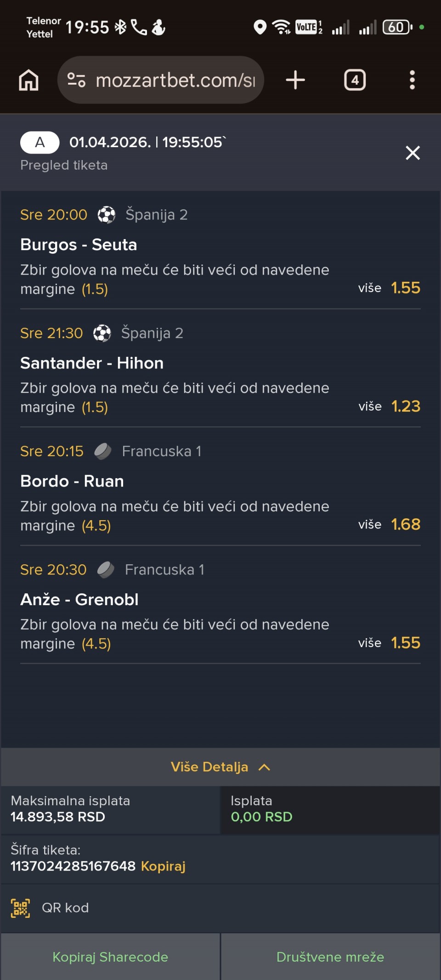The image size is (441, 980).
Task: Tap the soccer ball icon for Burgos match
Action: tap(107, 215)
